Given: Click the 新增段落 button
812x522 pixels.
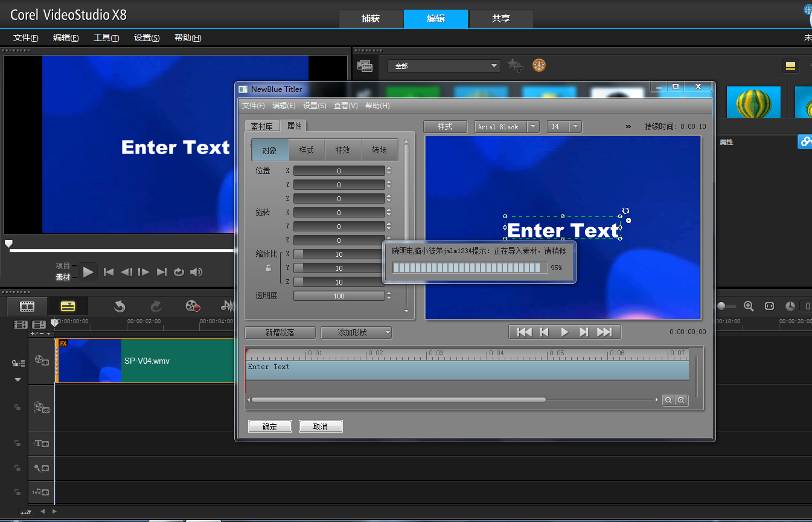Looking at the screenshot, I should [x=281, y=333].
